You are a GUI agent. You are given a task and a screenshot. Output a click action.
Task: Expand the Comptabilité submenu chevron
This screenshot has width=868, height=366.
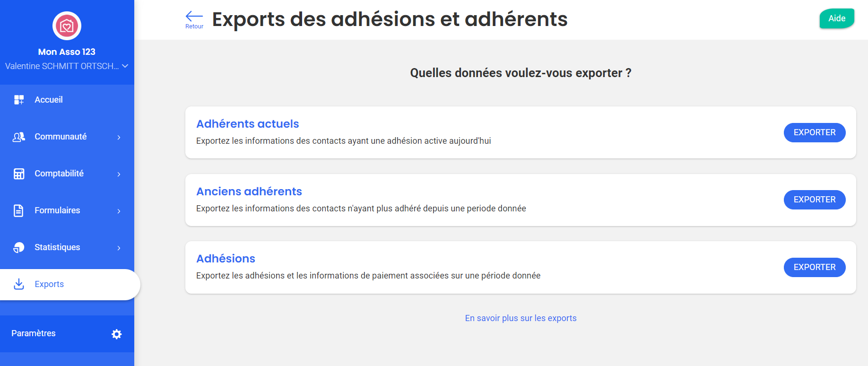pos(119,174)
